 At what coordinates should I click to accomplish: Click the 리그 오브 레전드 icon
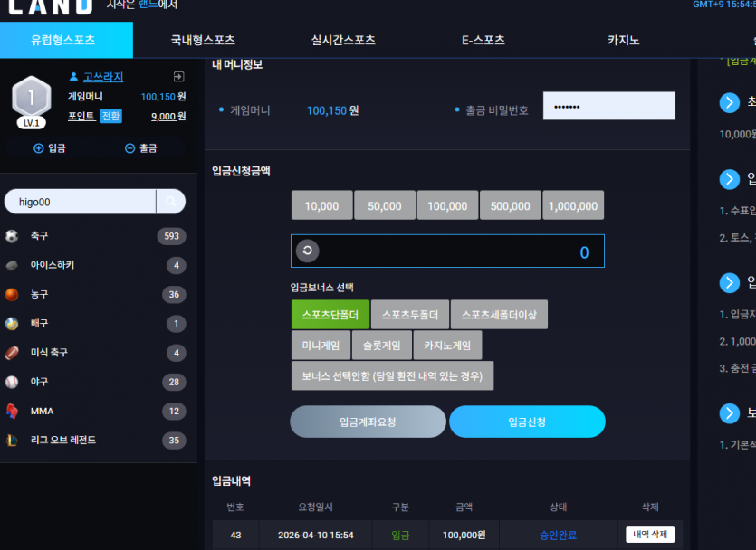(x=12, y=441)
